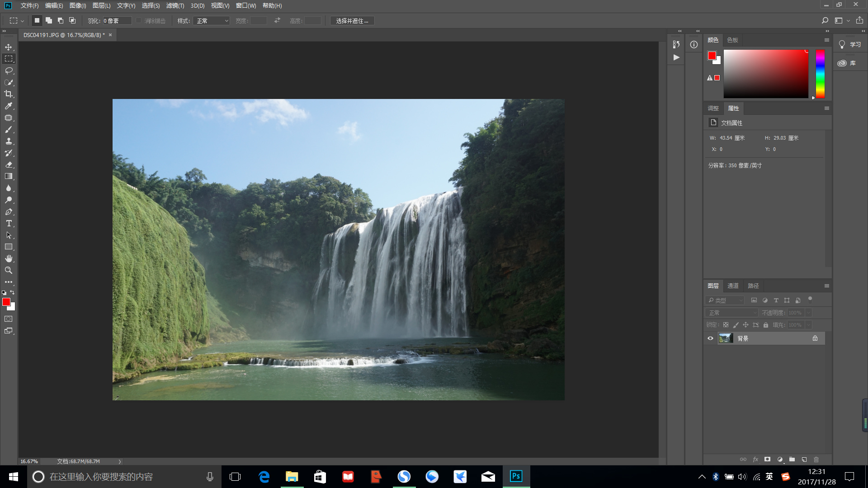Click the create new layer icon
This screenshot has height=488, width=868.
tap(804, 460)
